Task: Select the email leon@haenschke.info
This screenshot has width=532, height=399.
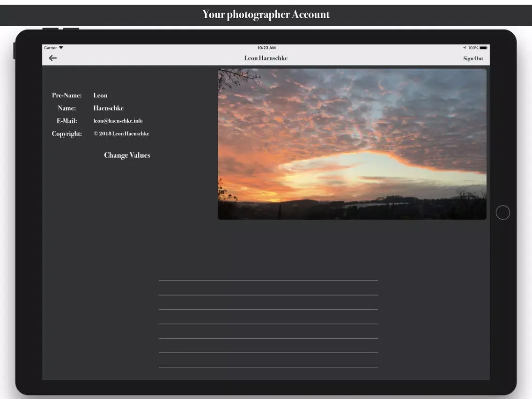Action: coord(118,121)
